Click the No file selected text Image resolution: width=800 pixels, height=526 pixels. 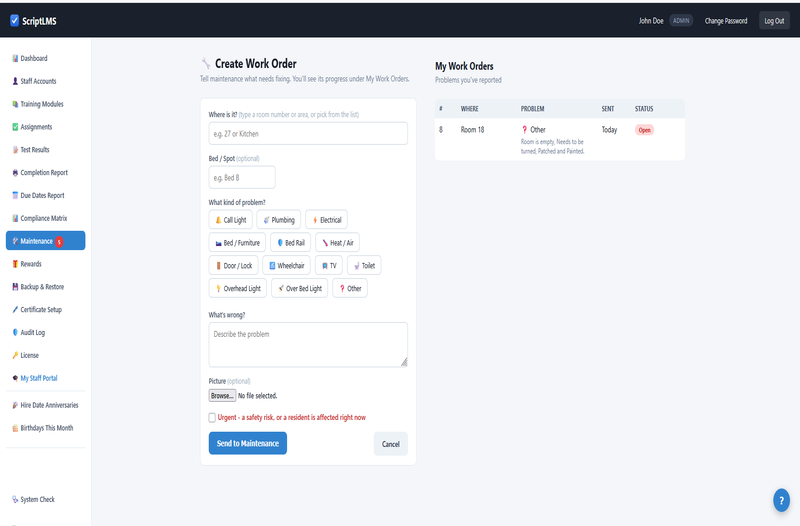pos(258,396)
